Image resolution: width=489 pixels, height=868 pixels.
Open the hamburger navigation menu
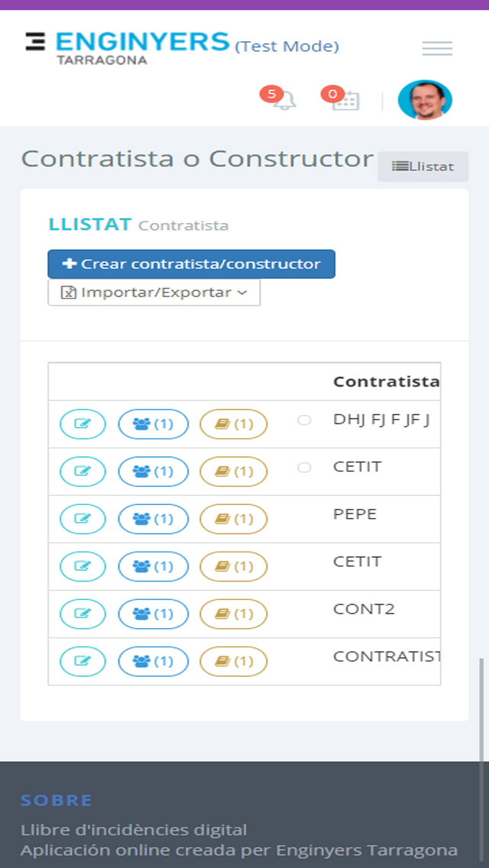click(437, 49)
